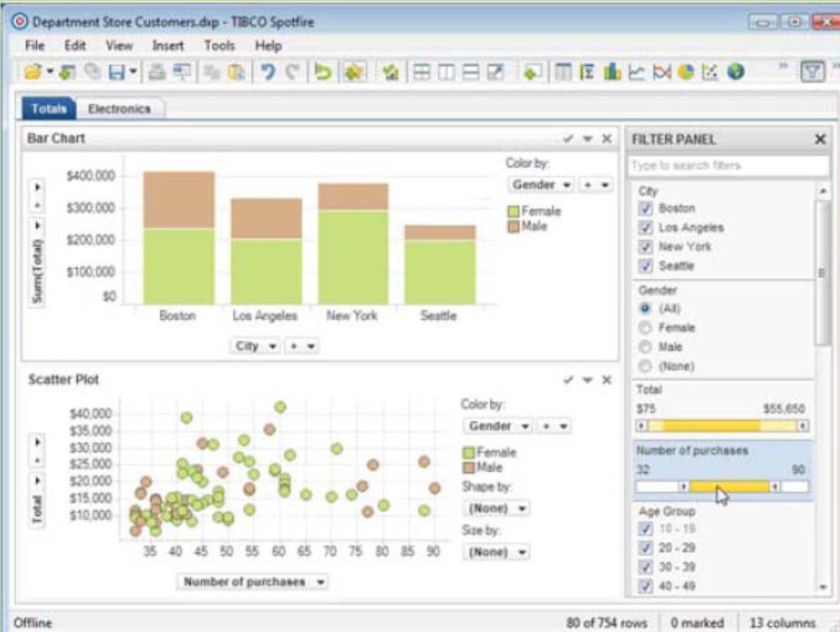The image size is (840, 632).
Task: Open the File menu
Action: click(35, 45)
